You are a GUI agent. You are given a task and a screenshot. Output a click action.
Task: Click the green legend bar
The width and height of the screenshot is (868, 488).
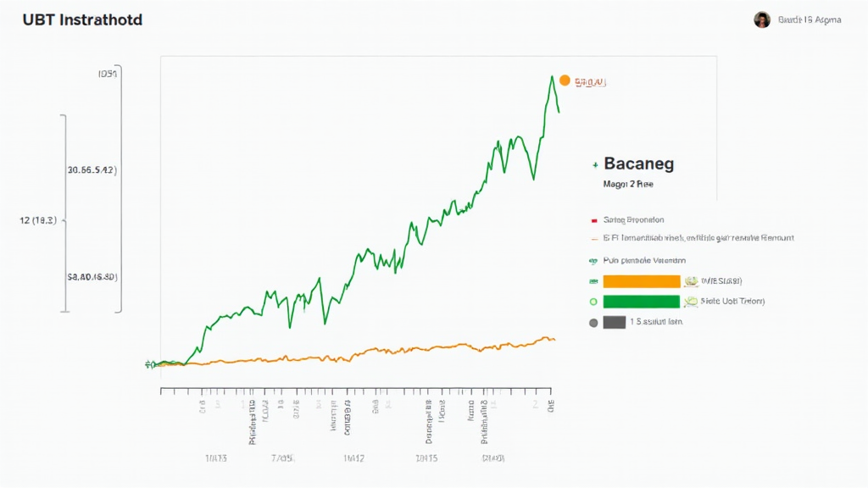point(642,301)
